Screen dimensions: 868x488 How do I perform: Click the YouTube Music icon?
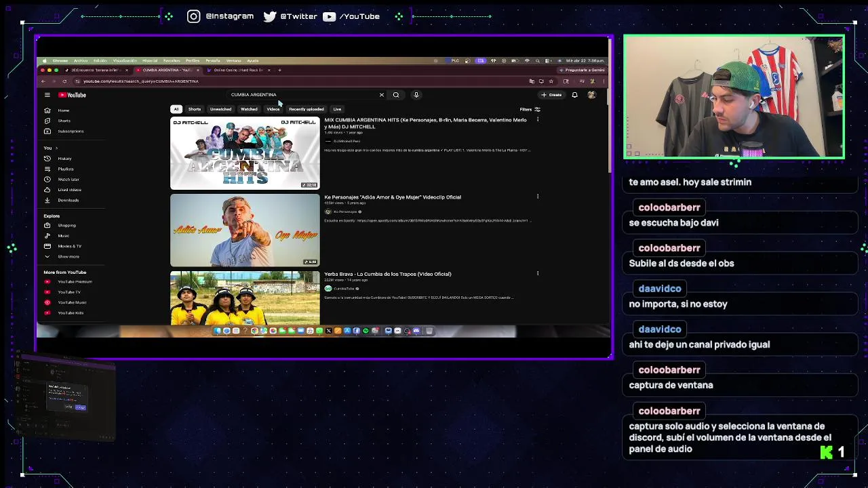coord(47,302)
